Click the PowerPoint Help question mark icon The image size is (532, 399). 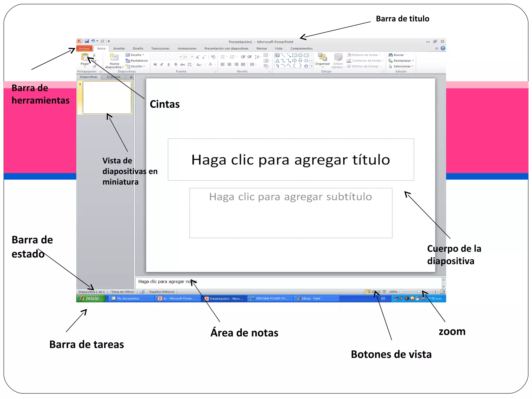pos(443,48)
